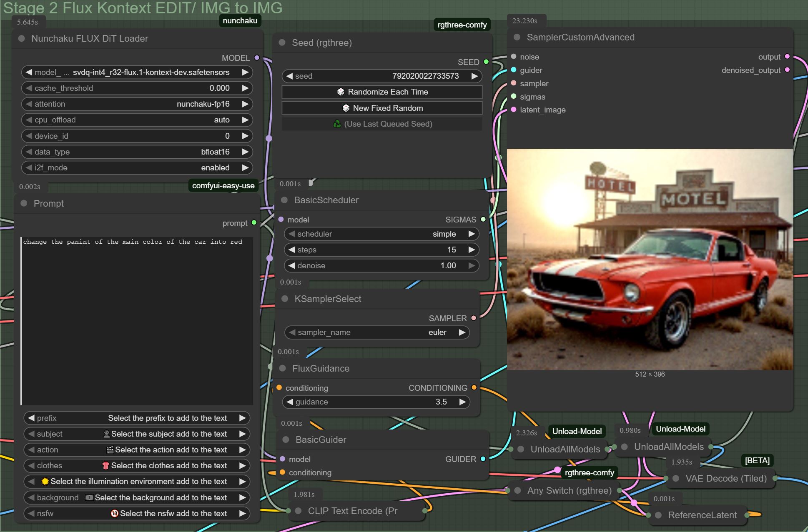Increase device_id with right arrow

pyautogui.click(x=245, y=136)
